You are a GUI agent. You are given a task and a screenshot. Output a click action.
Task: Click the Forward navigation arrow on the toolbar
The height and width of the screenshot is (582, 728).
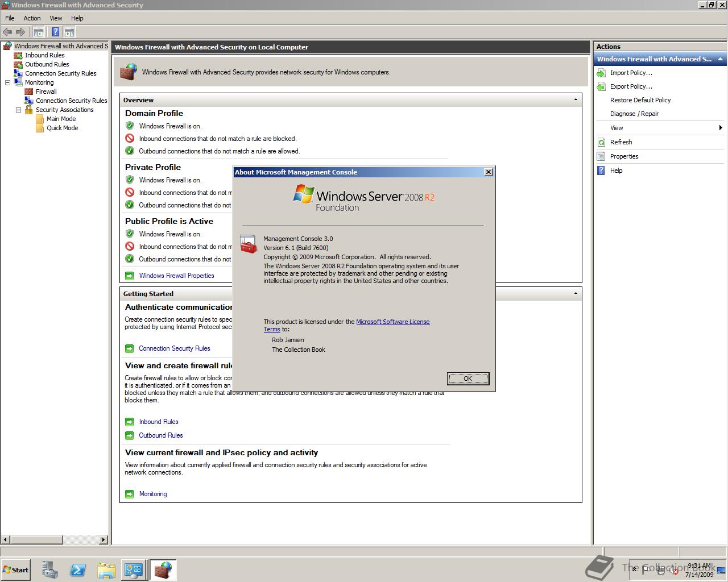[x=20, y=32]
